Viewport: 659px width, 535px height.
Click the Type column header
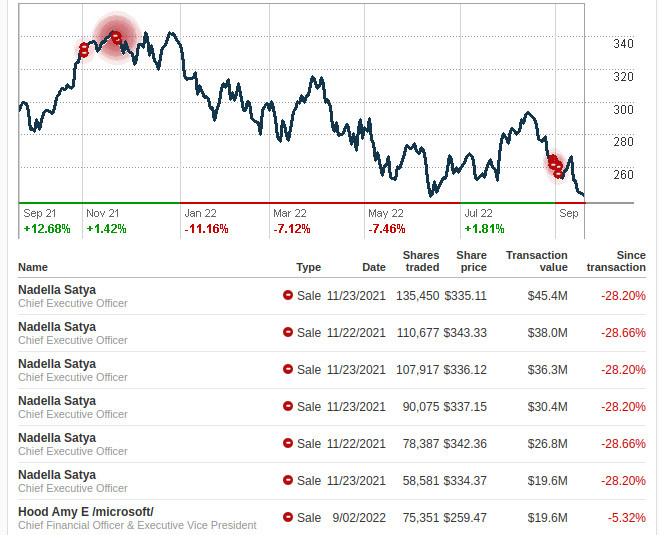(308, 267)
